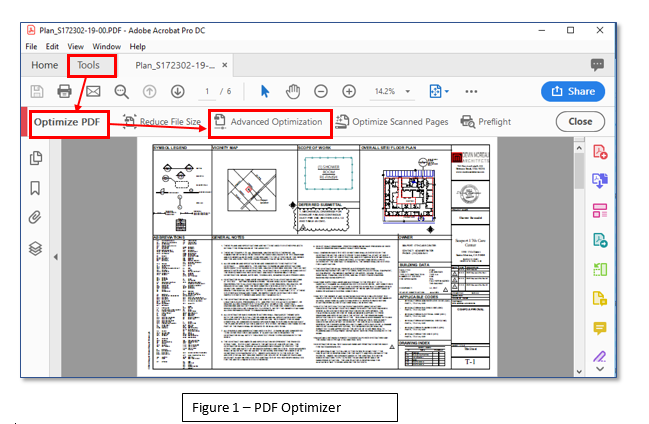649x424 pixels.
Task: Open Compare Files green tool icon
Action: point(600,269)
